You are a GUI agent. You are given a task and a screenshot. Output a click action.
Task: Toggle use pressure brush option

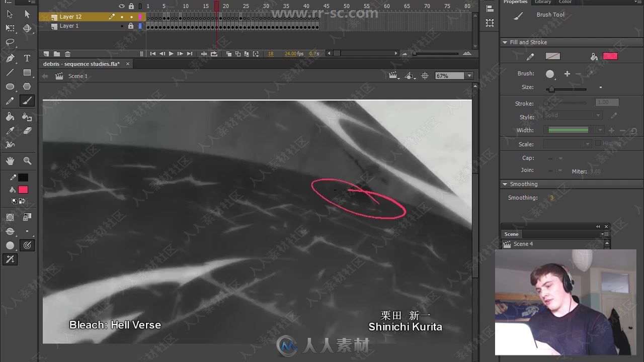(x=27, y=245)
